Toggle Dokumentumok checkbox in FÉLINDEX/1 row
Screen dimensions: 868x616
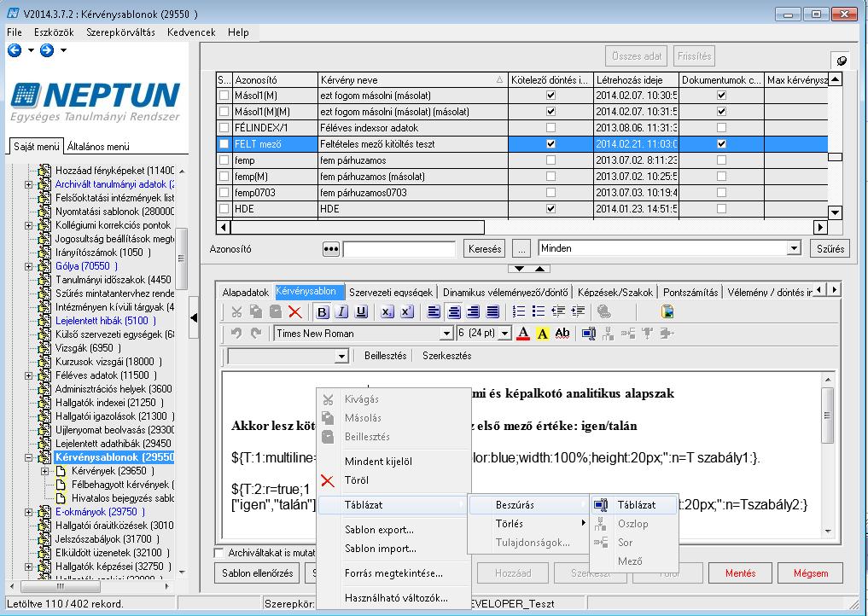(x=721, y=128)
